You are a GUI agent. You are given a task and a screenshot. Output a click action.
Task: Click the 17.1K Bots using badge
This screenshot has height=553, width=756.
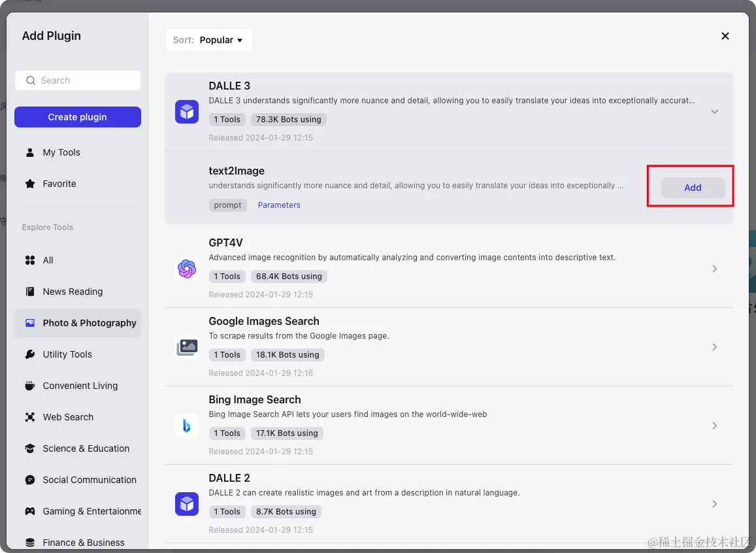287,433
